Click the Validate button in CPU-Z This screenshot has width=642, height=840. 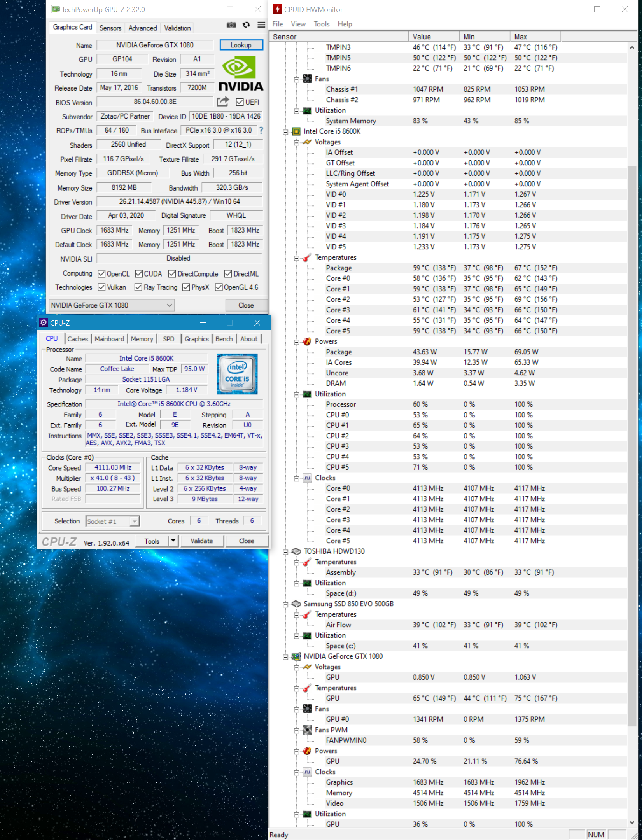click(202, 541)
